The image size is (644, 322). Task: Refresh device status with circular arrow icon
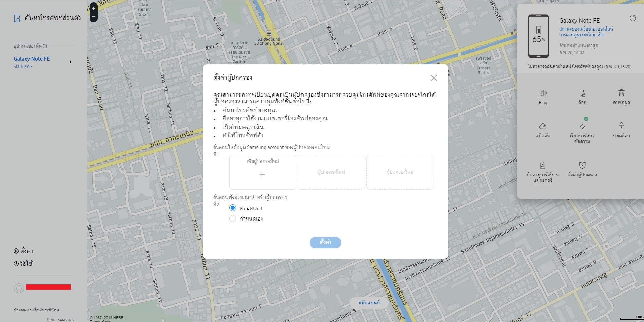[633, 18]
